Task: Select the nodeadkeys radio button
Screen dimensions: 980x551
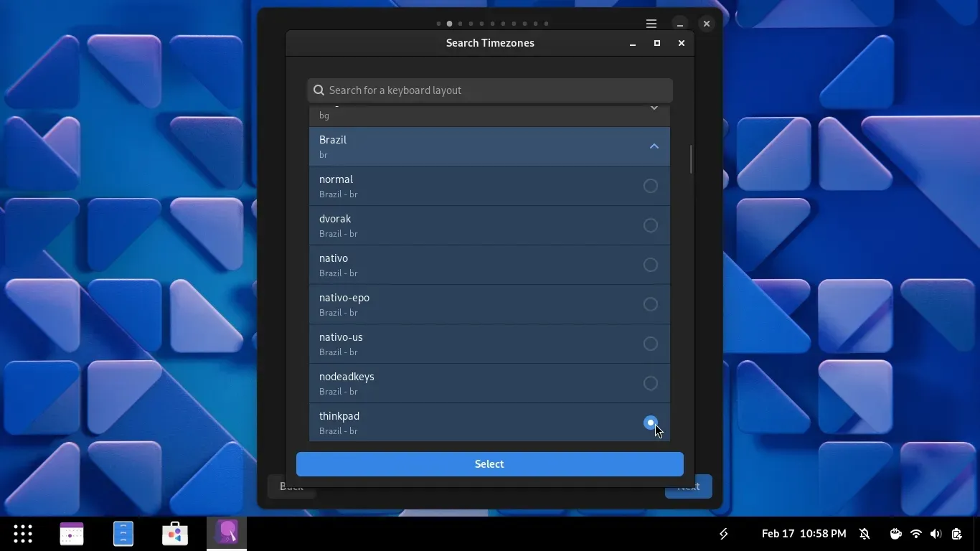Action: pos(650,384)
